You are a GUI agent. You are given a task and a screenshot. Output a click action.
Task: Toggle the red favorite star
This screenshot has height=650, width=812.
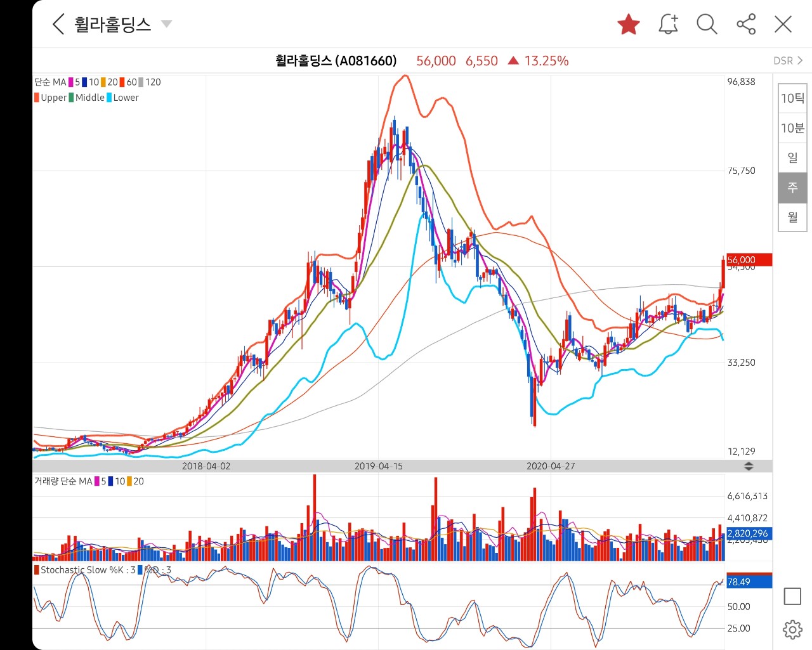[629, 25]
